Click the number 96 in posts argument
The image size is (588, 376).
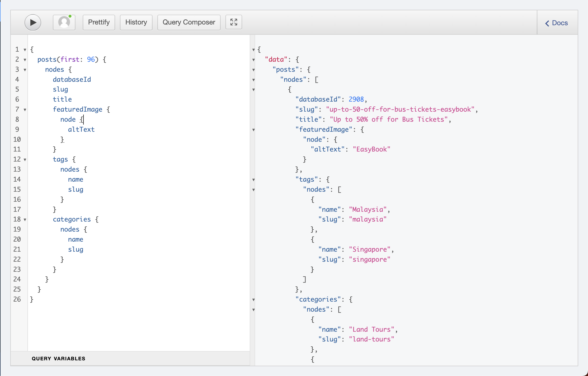(91, 59)
